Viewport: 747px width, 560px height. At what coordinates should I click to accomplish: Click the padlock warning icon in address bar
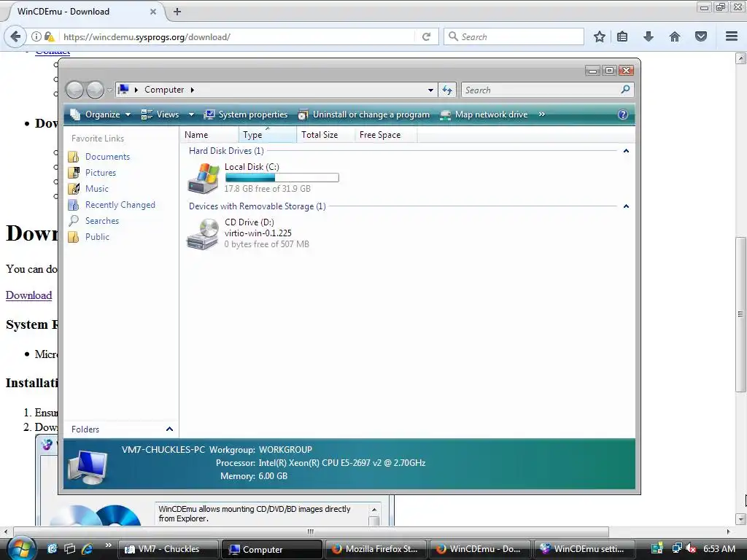(x=49, y=36)
